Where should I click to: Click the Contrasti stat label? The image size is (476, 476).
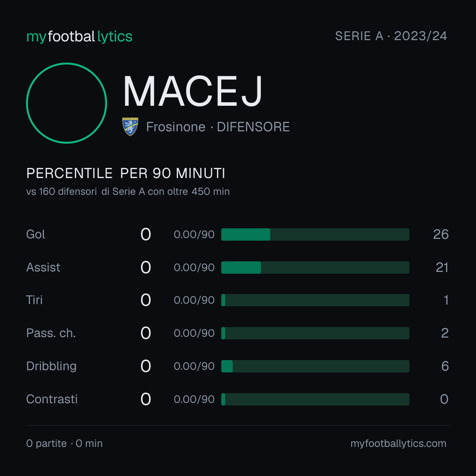click(52, 399)
